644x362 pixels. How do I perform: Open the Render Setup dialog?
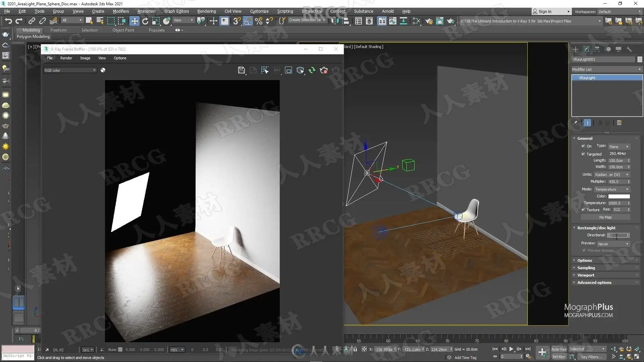[x=429, y=21]
